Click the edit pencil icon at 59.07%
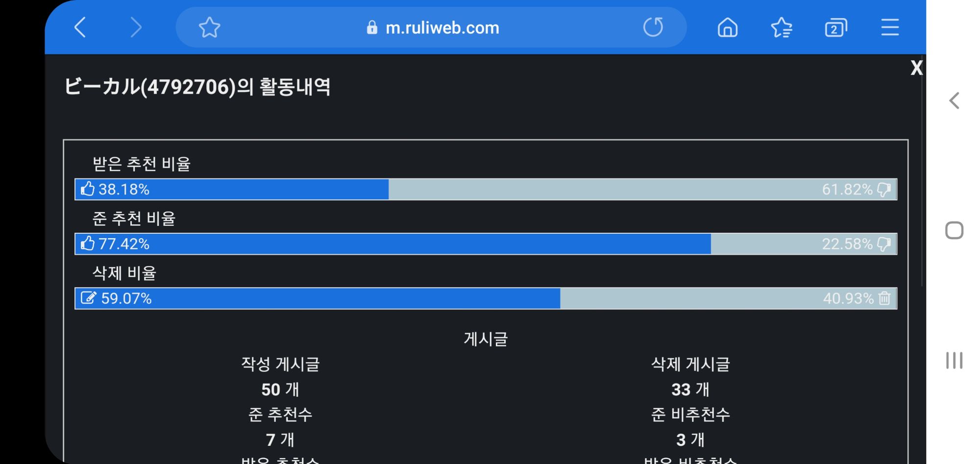This screenshot has height=464, width=980. [88, 298]
